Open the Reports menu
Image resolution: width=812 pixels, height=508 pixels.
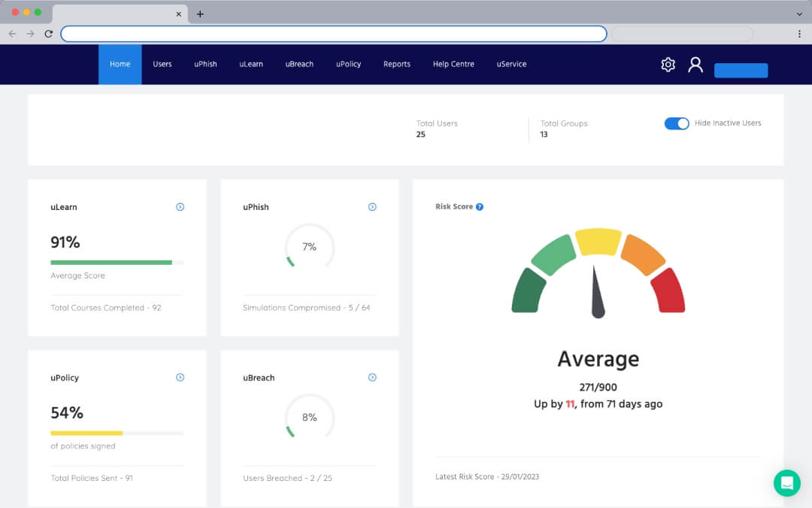pyautogui.click(x=397, y=65)
